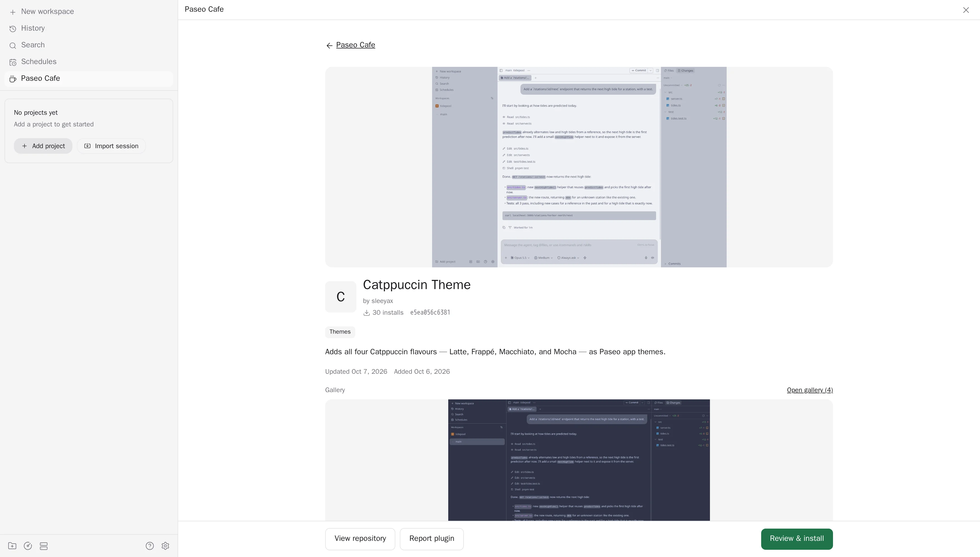Image resolution: width=980 pixels, height=557 pixels.
Task: Click the author text 'by sleeyax'
Action: [x=378, y=301]
